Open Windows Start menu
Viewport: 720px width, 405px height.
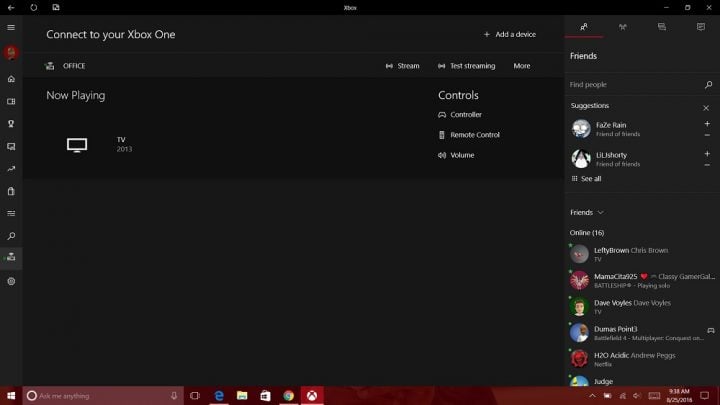pos(11,395)
